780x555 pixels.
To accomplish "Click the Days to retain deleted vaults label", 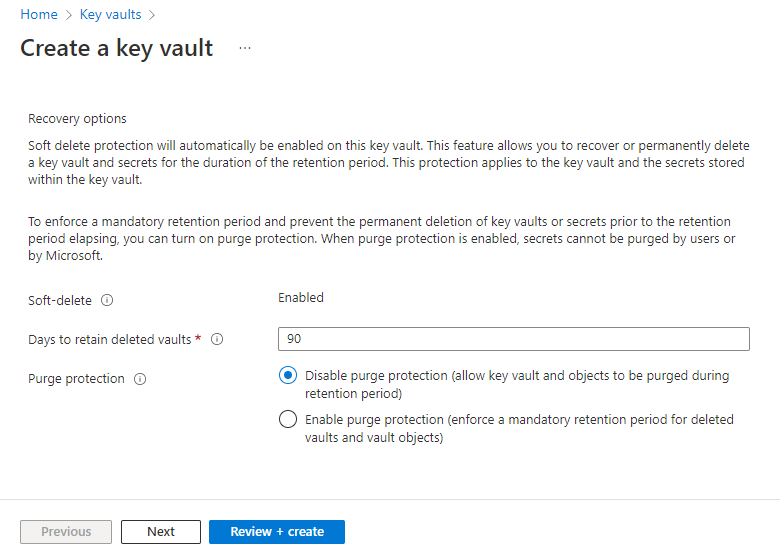I will (109, 339).
